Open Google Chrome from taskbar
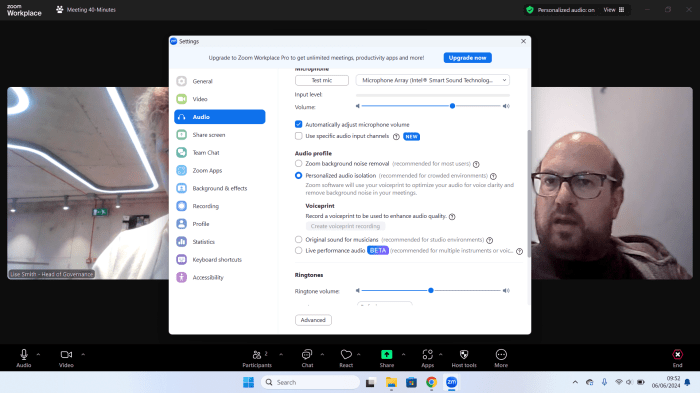Viewport: 700px width, 393px height. pyautogui.click(x=431, y=382)
